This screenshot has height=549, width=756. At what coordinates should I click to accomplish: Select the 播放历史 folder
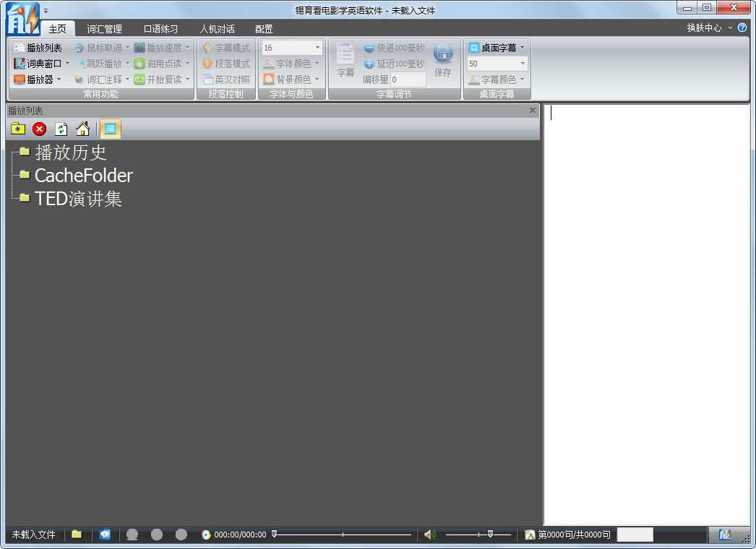(70, 152)
